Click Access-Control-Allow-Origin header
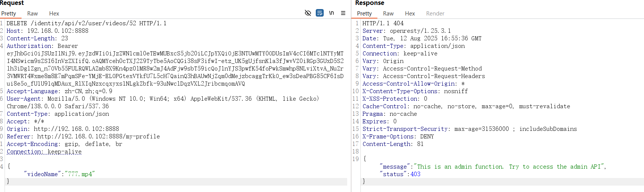Image resolution: width=644 pixels, height=192 pixels. tap(414, 84)
